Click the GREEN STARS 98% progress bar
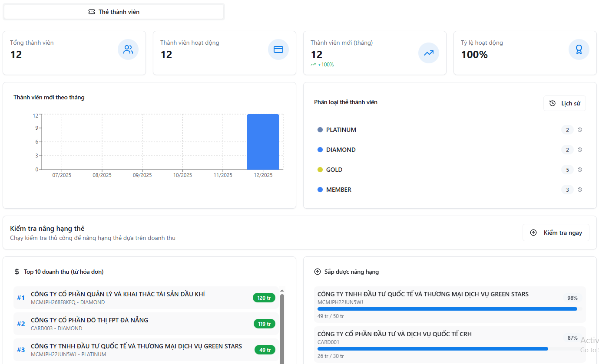 [447, 309]
